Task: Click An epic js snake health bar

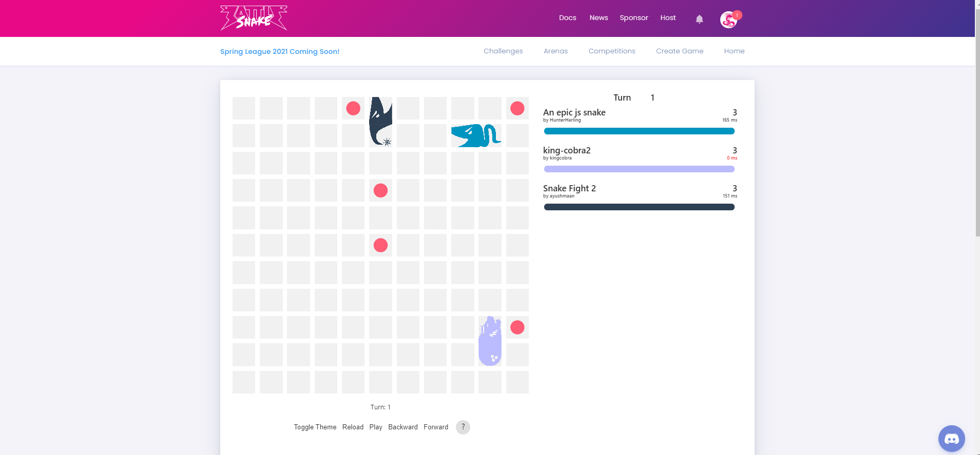Action: point(639,131)
